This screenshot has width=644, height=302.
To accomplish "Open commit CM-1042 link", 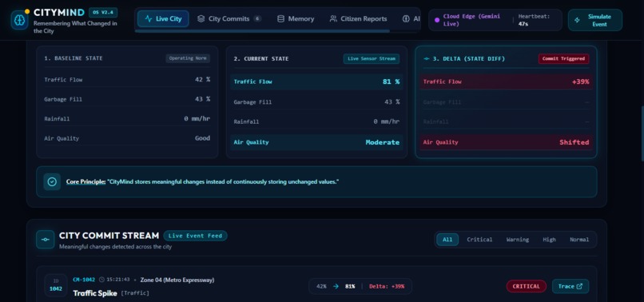I will [84, 280].
